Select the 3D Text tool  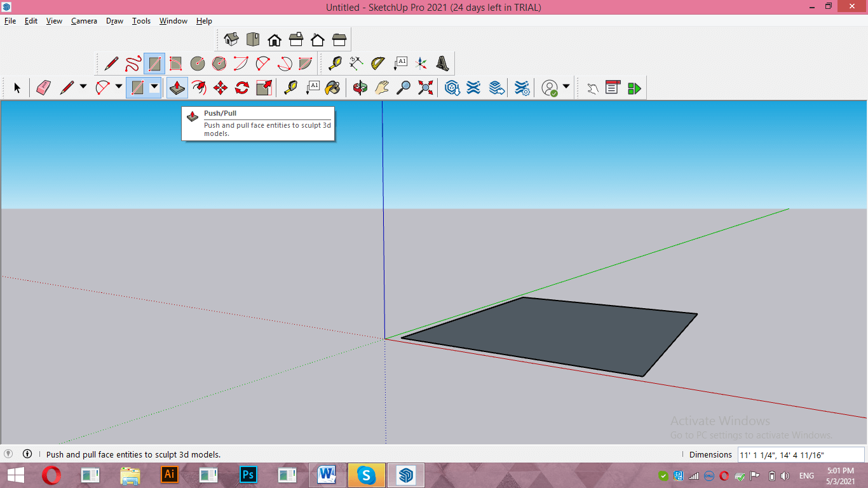point(443,64)
